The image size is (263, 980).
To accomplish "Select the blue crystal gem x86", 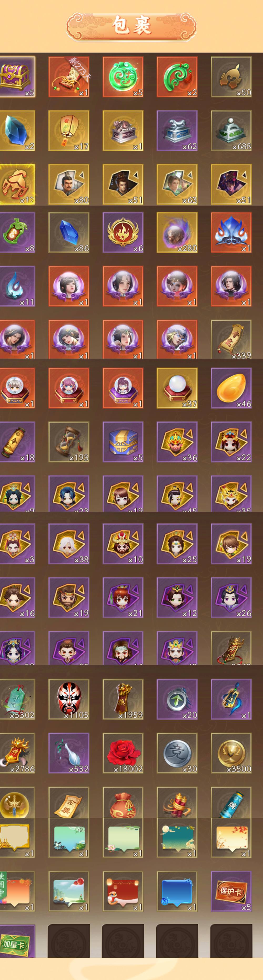I will (68, 232).
